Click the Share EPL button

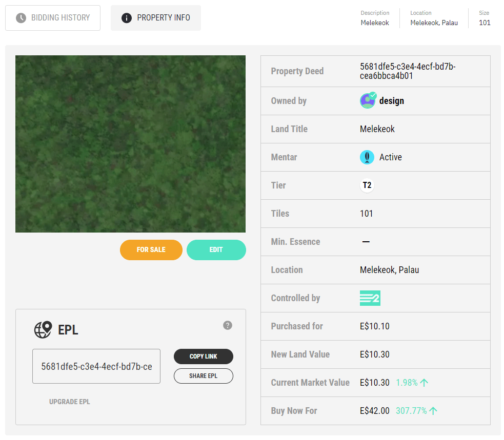click(x=204, y=376)
